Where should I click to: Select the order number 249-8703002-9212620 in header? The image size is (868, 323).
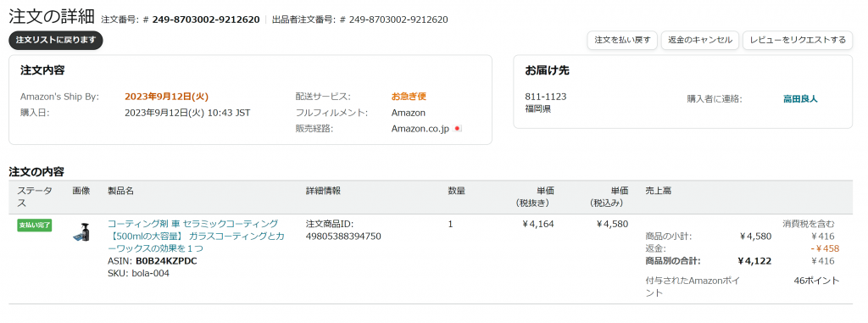(206, 19)
